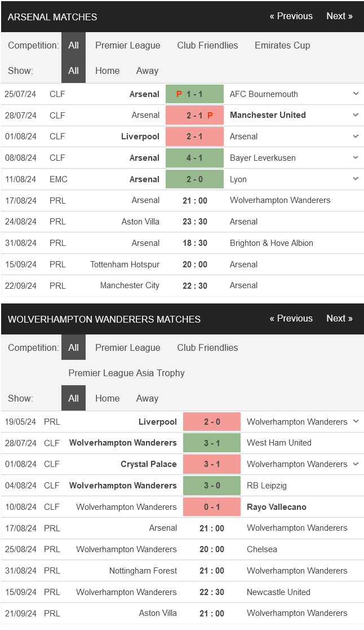Expand the Arsenal vs Bayer Leverkusen row chevron
This screenshot has height=630, width=364.
pyautogui.click(x=356, y=157)
